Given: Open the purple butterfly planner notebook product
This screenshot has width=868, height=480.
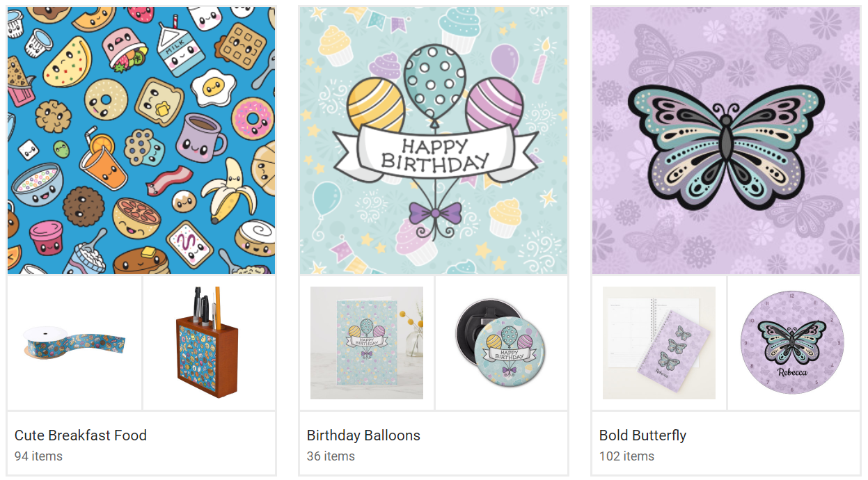Looking at the screenshot, I should point(659,343).
